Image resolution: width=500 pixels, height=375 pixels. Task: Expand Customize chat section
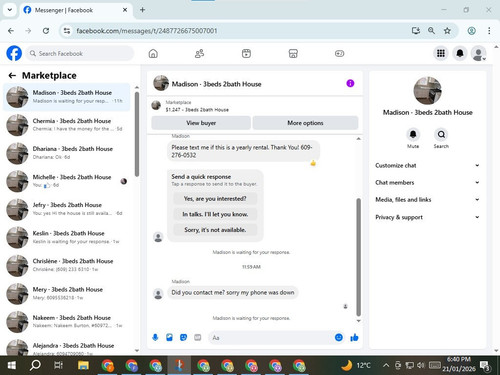pyautogui.click(x=427, y=165)
